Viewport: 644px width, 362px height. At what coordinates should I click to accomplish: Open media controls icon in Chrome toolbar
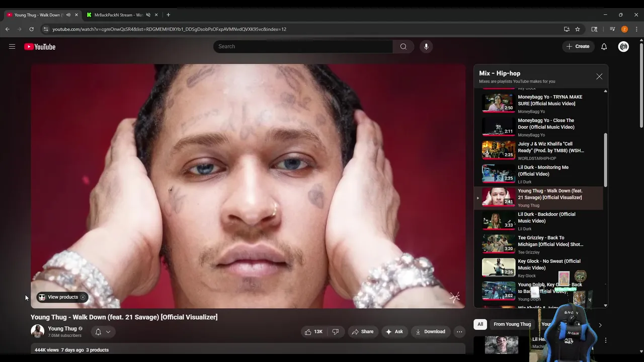pos(612,29)
